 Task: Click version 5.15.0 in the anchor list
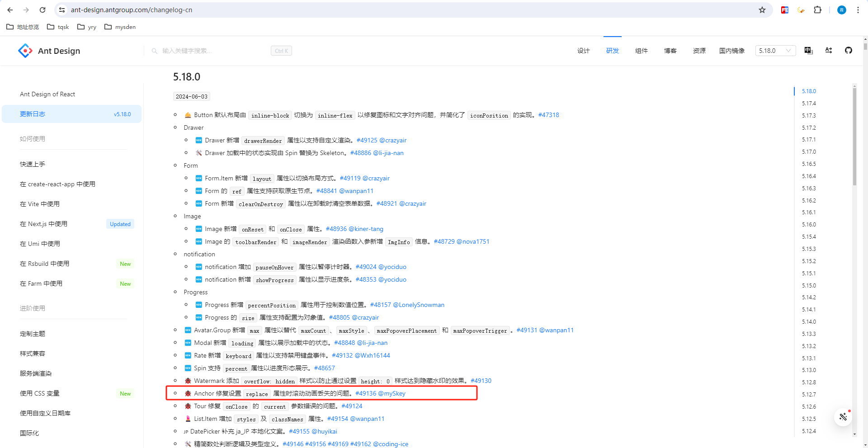pyautogui.click(x=809, y=285)
